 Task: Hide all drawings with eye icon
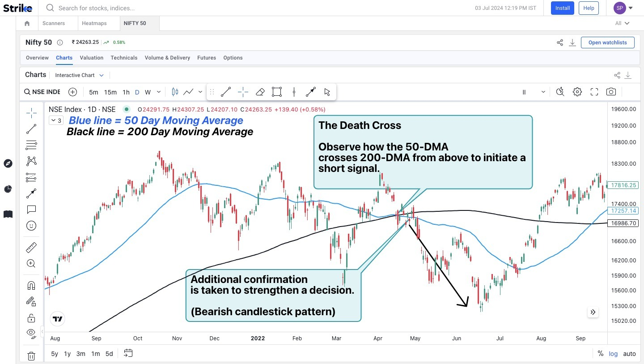31,333
